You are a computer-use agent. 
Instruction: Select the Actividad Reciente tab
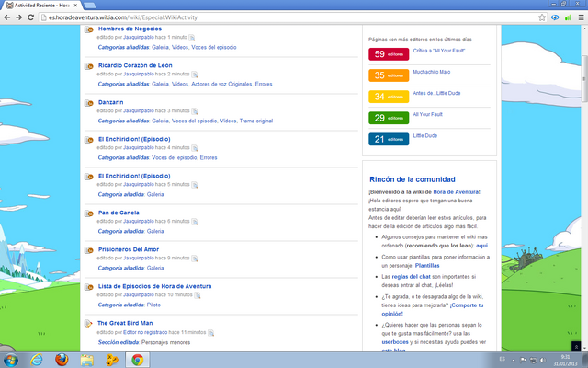click(x=41, y=6)
